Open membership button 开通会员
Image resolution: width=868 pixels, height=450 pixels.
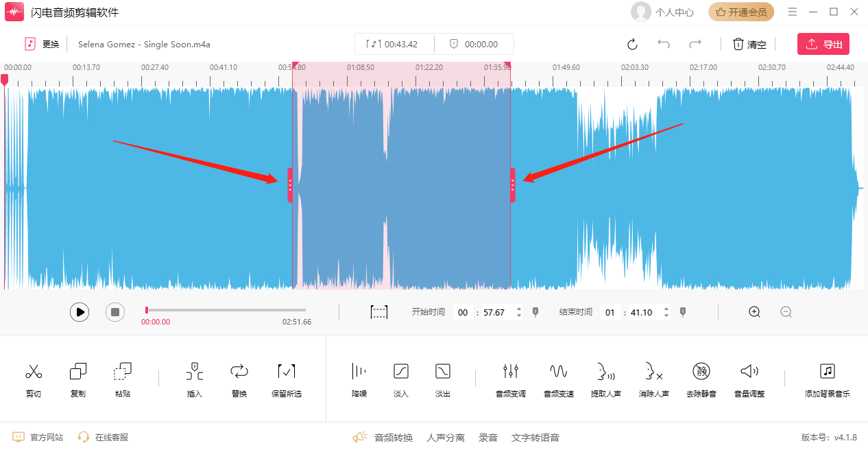click(741, 12)
